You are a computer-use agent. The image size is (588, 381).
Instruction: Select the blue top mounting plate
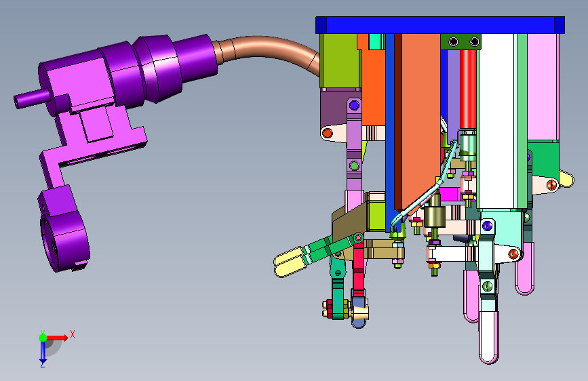pos(440,25)
